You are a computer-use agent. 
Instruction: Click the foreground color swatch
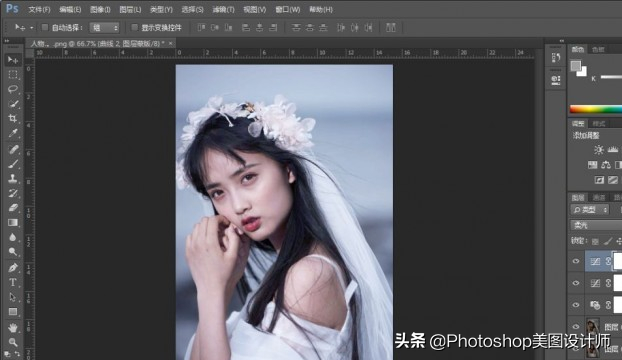point(576,66)
